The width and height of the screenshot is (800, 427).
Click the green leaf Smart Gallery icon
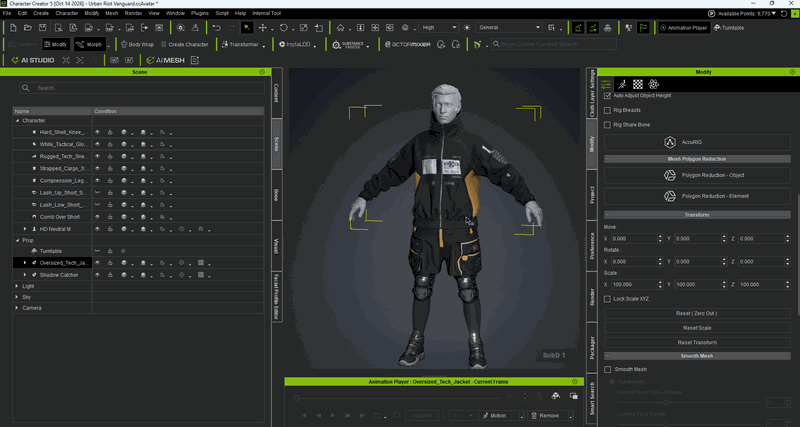(x=477, y=44)
